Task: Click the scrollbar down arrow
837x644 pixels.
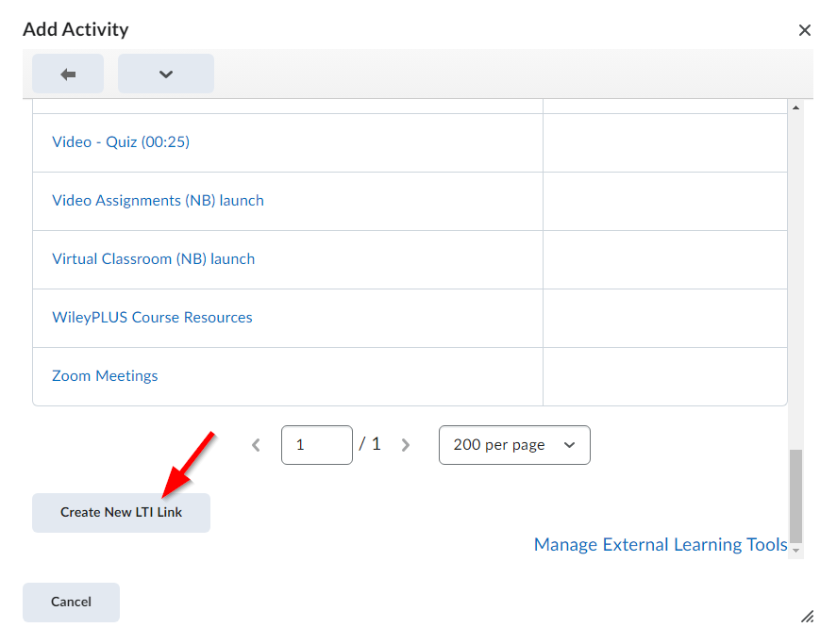Action: [x=795, y=550]
